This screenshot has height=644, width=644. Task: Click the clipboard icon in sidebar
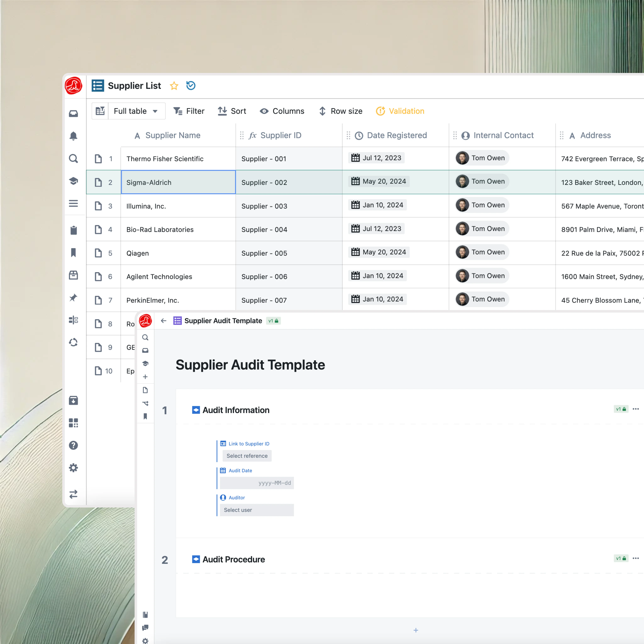pos(73,230)
